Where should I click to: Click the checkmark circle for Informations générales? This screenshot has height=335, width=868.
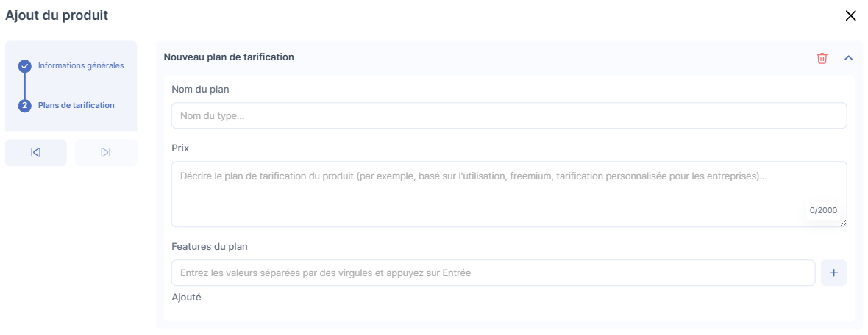24,65
